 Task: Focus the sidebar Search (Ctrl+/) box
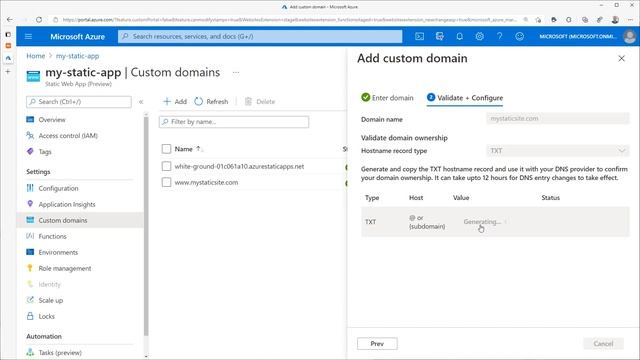point(79,102)
